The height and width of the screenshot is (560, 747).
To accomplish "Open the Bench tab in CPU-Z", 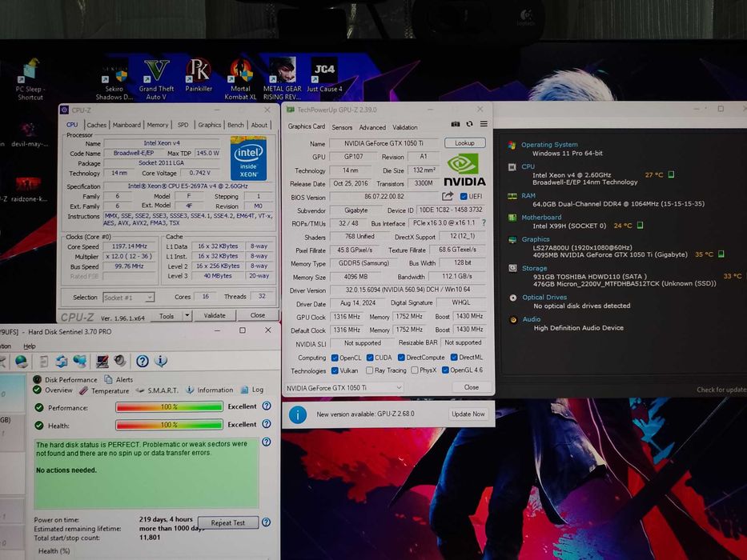I will (x=235, y=125).
